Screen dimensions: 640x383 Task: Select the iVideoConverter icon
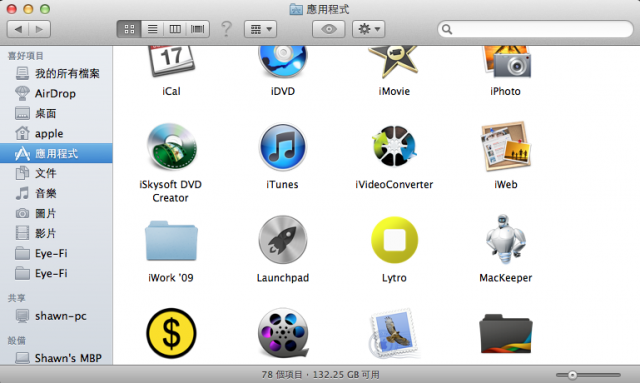pyautogui.click(x=394, y=146)
